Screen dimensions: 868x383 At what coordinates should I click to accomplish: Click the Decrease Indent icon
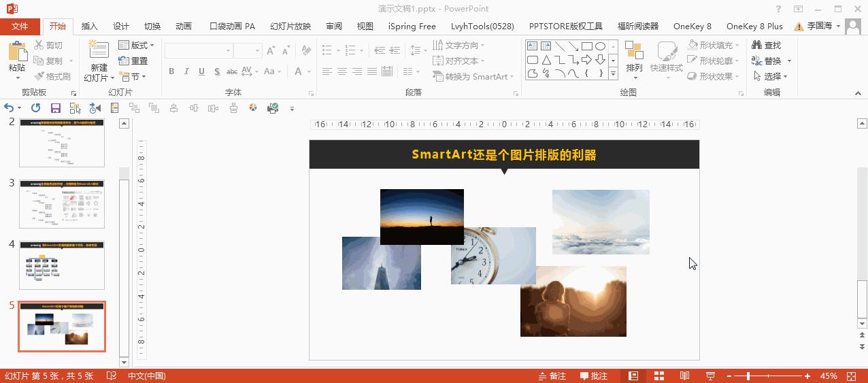tap(380, 51)
